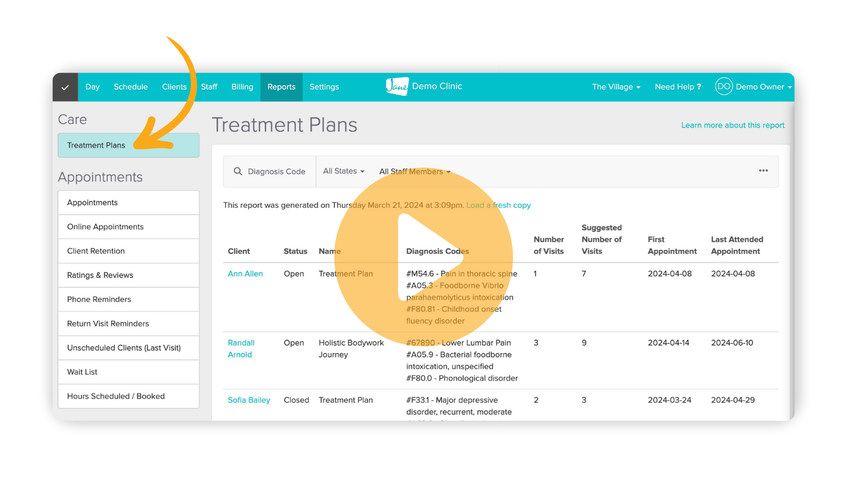Click the magnifier icon beside Diagnosis Code

[x=238, y=172]
